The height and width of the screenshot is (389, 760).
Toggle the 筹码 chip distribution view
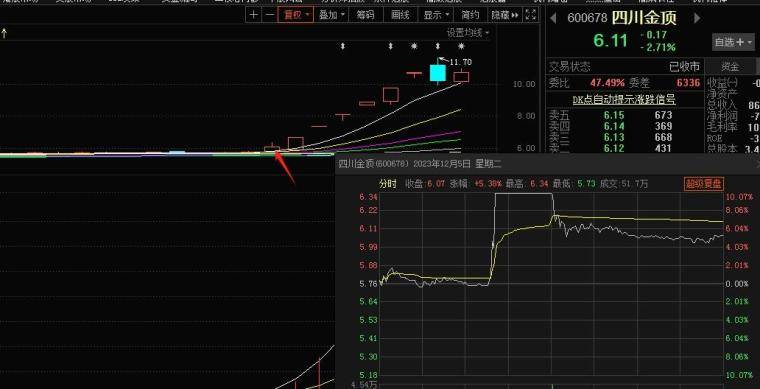tap(366, 15)
